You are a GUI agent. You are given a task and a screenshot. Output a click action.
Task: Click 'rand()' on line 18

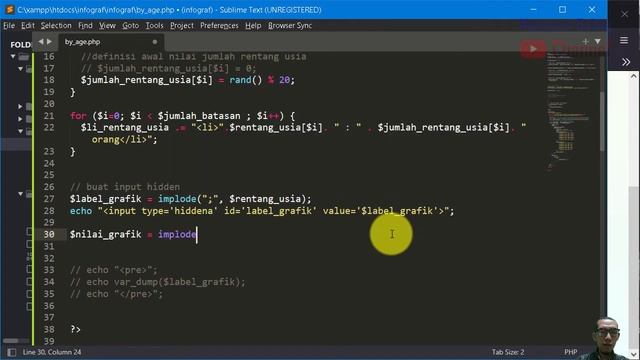point(245,80)
